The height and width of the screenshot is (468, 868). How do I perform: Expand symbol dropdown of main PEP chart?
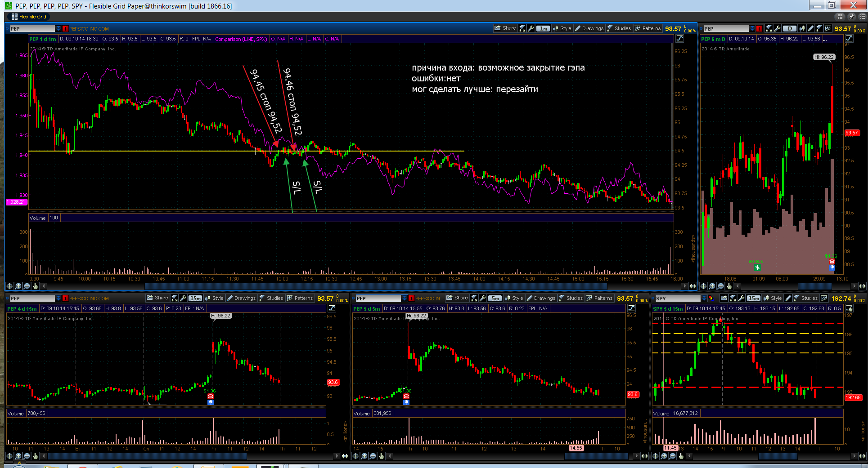[x=58, y=28]
